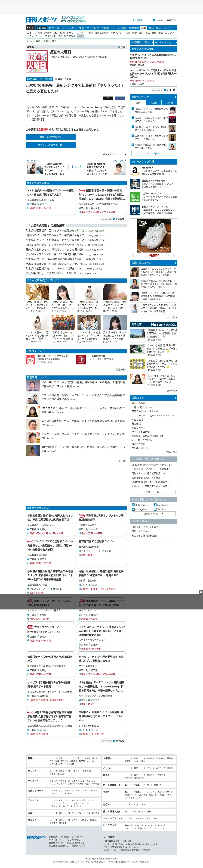Open 芸能 nav menu item
The width and height of the screenshot is (203, 868).
coord(144,28)
